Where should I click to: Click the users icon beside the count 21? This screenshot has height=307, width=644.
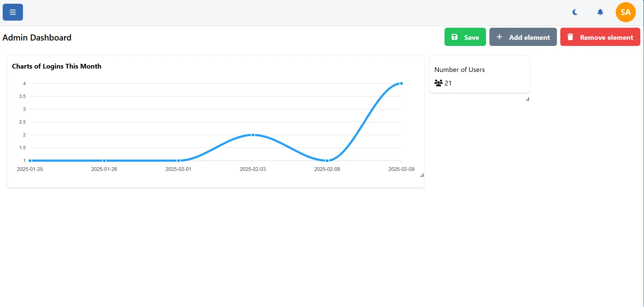(438, 83)
